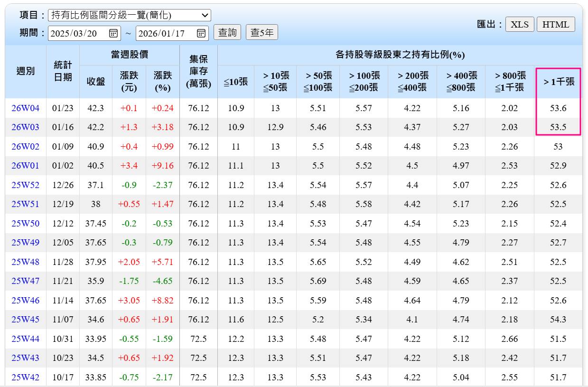Viewport: 588px width, 387px height.
Task: Export the table as XLS
Action: click(x=520, y=24)
